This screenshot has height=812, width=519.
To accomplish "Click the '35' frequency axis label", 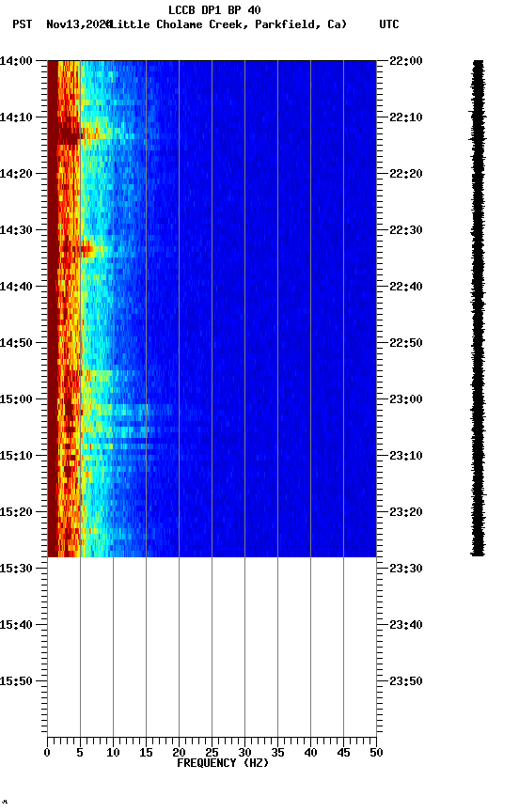I will [277, 753].
